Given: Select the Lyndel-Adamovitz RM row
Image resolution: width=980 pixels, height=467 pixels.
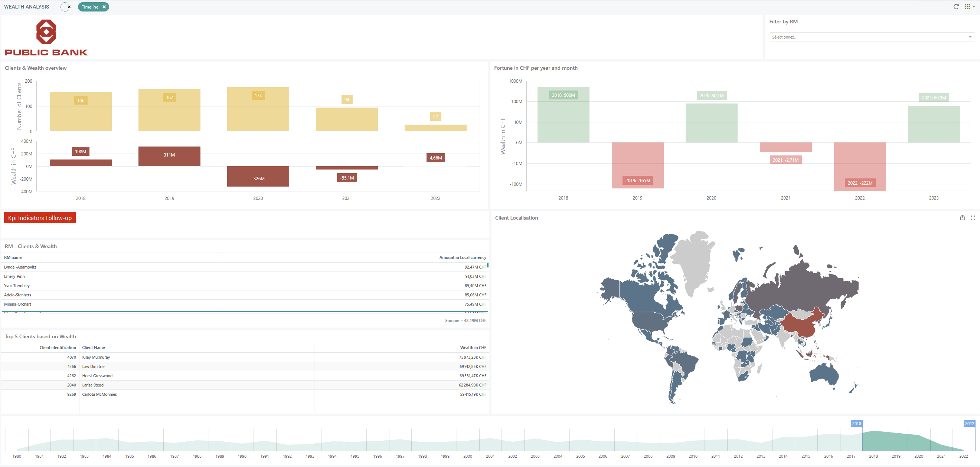Looking at the screenshot, I should (x=245, y=267).
